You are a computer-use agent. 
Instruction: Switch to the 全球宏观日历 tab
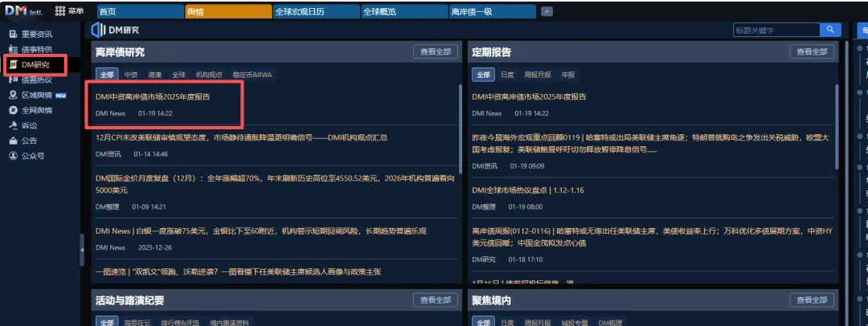317,11
